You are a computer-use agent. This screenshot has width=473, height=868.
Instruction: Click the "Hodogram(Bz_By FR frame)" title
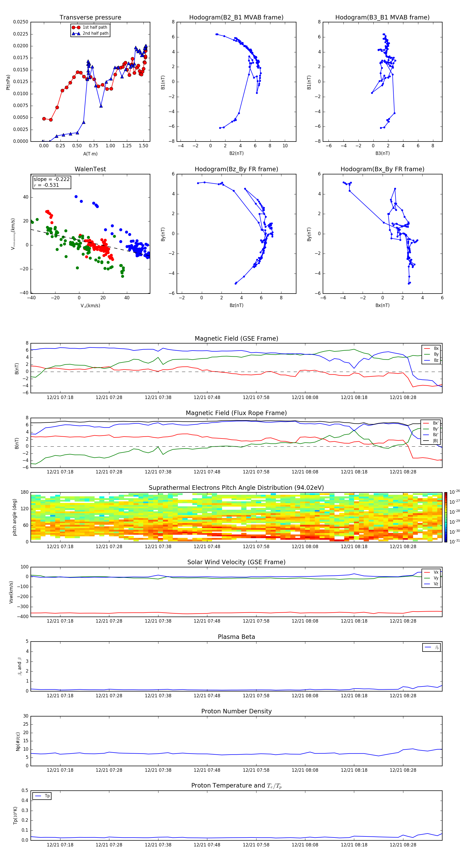(x=236, y=169)
